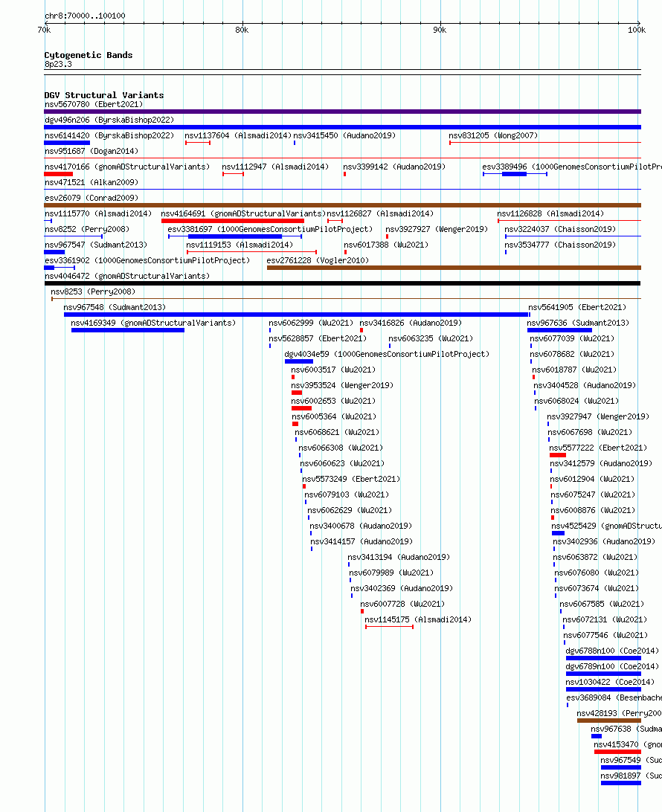This screenshot has width=662, height=812.
Task: Click nsv5573249 (Ebert2021) label
Action: [351, 479]
